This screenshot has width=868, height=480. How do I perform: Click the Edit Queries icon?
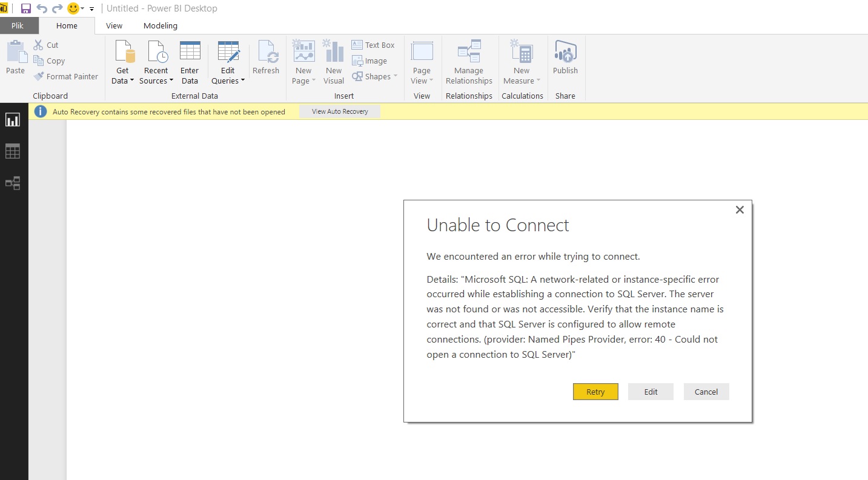pyautogui.click(x=229, y=52)
